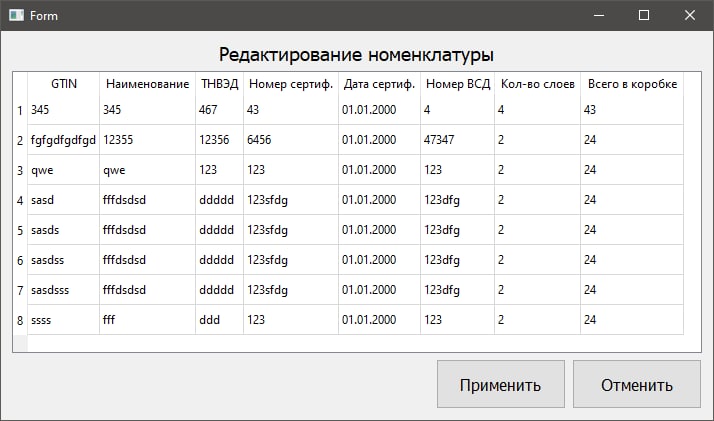This screenshot has width=714, height=421.
Task: Select GTIN cell 'sasds'
Action: (x=64, y=230)
